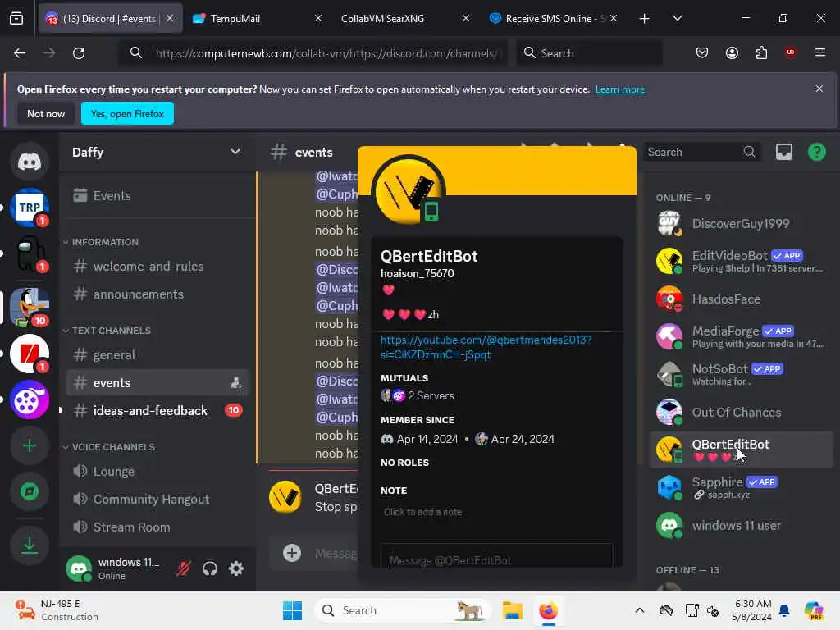Click the Firefox URL address bar
The height and width of the screenshot is (630, 840).
pos(313,53)
